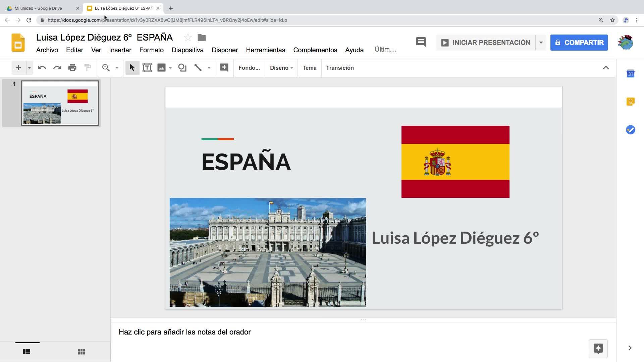Open the Diapositiva menu

[x=187, y=50]
